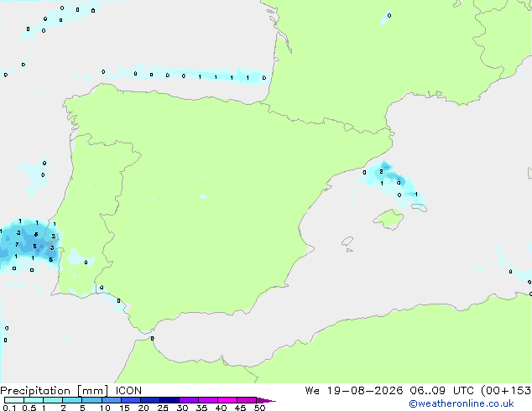
Task: Select the 0.1–0.5 mm legend swatch
Action: click(x=14, y=400)
